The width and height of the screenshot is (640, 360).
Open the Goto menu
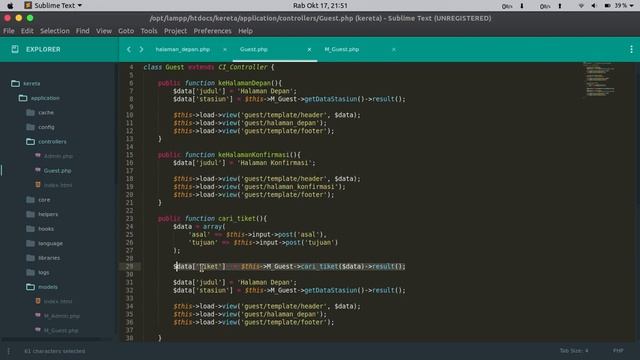(126, 31)
